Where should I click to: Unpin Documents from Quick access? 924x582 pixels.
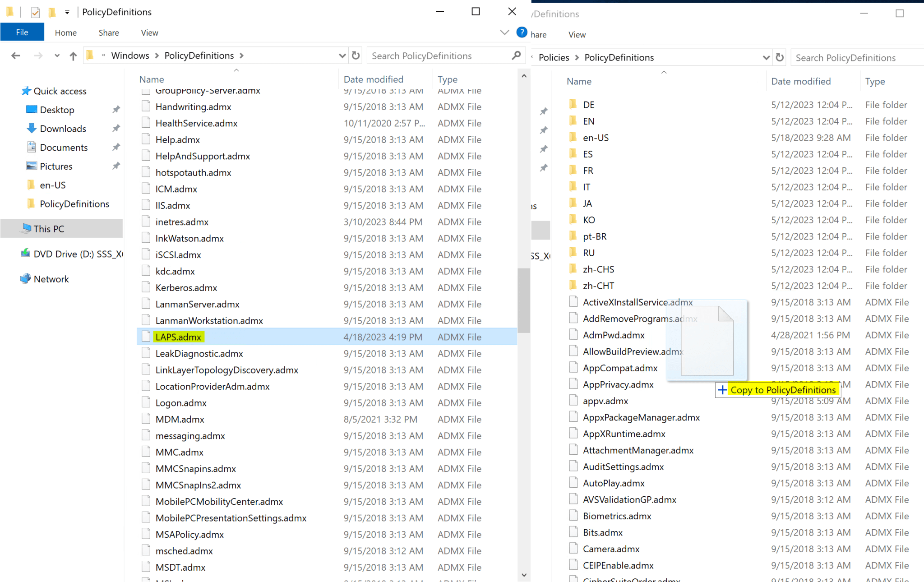point(116,147)
